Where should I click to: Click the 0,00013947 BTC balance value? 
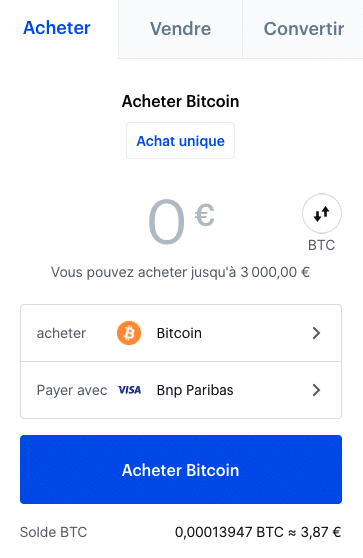(229, 532)
